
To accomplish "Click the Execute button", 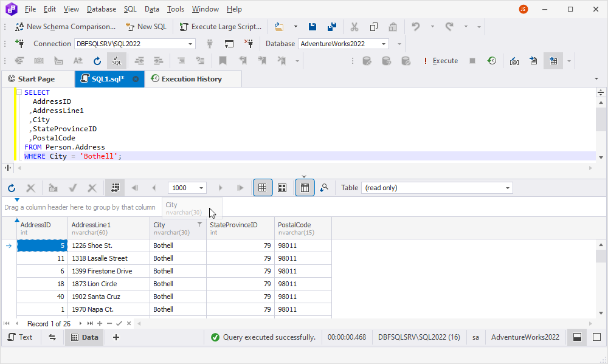I will pyautogui.click(x=440, y=61).
